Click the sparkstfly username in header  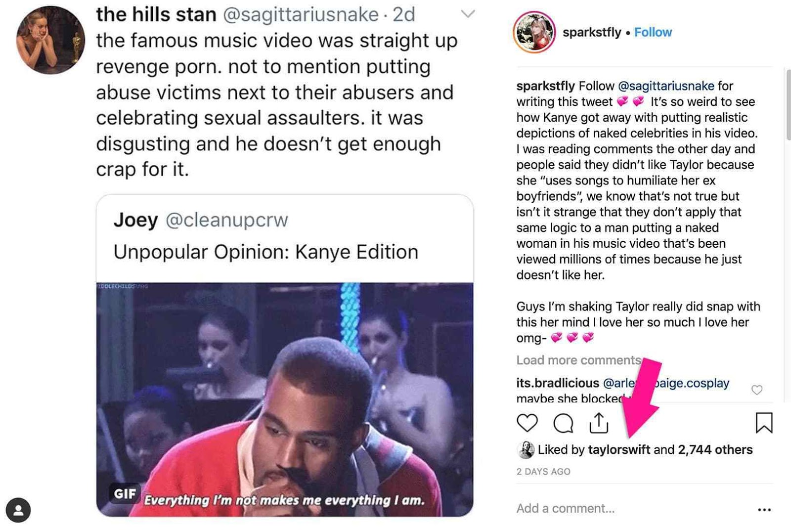click(592, 32)
